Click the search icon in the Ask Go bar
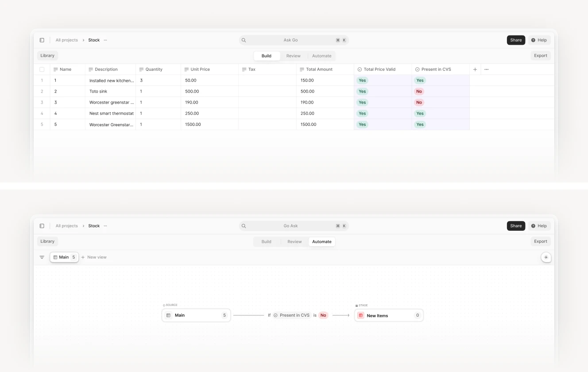The height and width of the screenshot is (372, 588). (244, 40)
